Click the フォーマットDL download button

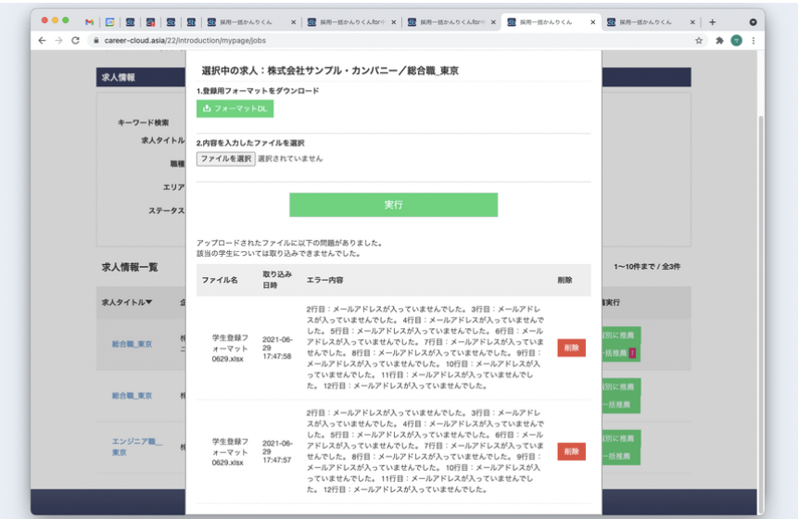[x=235, y=108]
